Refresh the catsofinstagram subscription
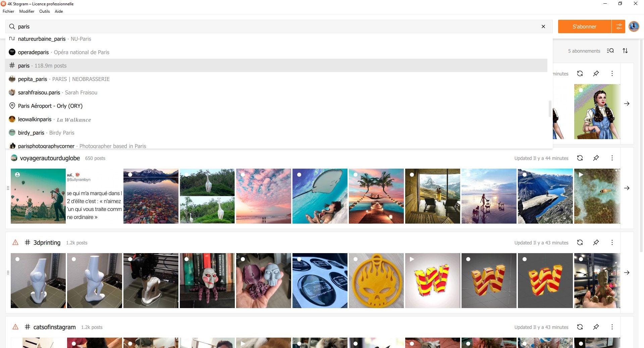 tap(580, 327)
